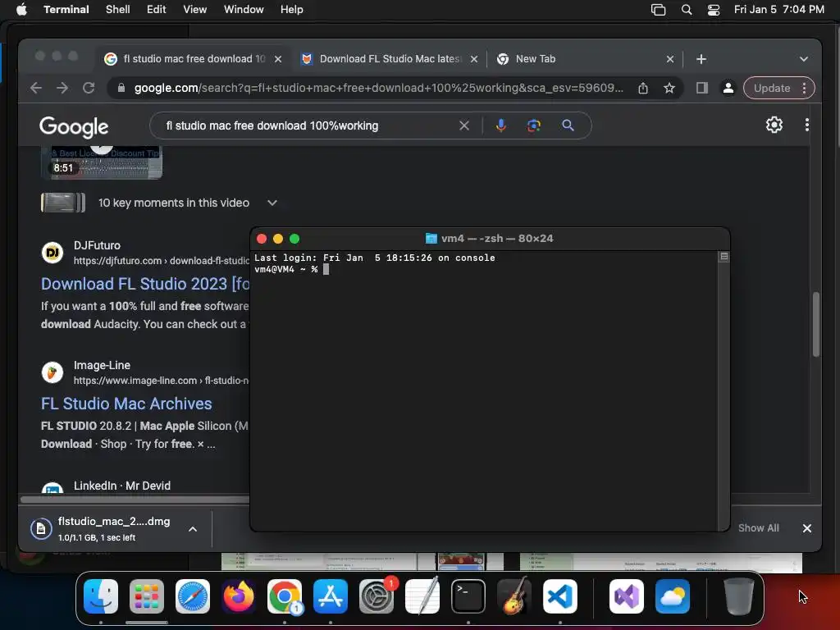Click the Google logo
The height and width of the screenshot is (630, 840).
[74, 126]
